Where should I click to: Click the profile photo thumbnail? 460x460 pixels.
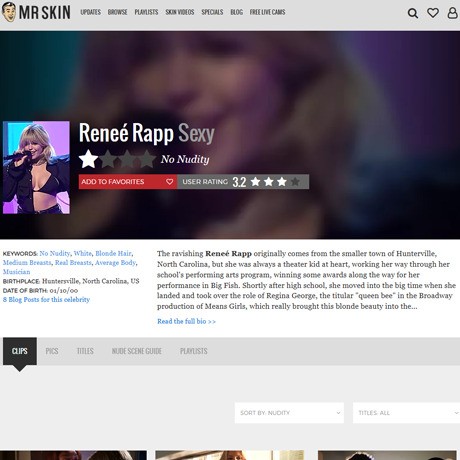click(36, 167)
